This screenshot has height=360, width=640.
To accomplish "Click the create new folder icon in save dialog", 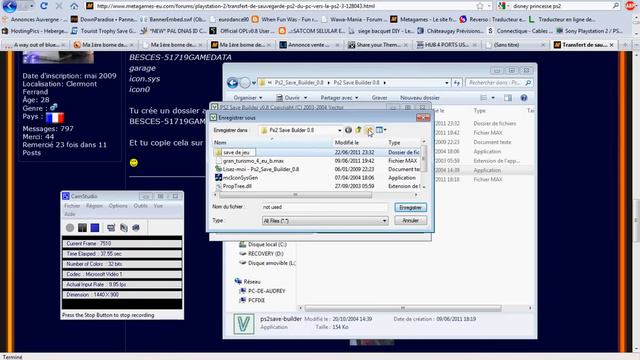I will point(369,130).
